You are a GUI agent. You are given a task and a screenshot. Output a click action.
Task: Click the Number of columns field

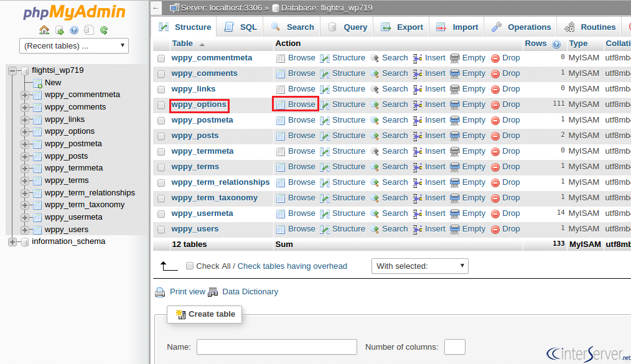455,347
